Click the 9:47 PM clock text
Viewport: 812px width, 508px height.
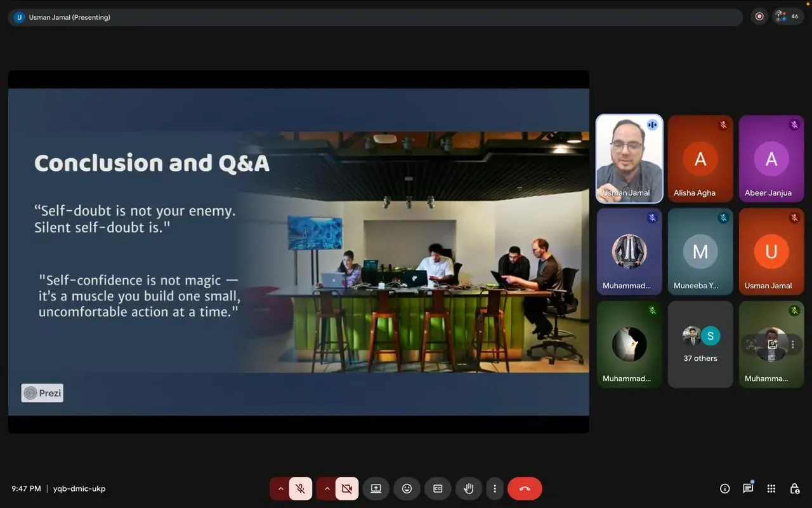tap(26, 489)
